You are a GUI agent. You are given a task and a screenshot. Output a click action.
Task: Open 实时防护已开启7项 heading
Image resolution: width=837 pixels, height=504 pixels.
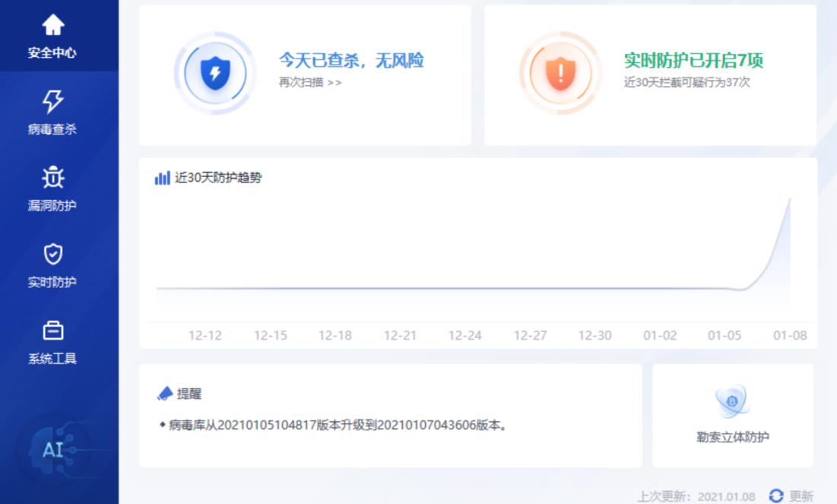[693, 61]
